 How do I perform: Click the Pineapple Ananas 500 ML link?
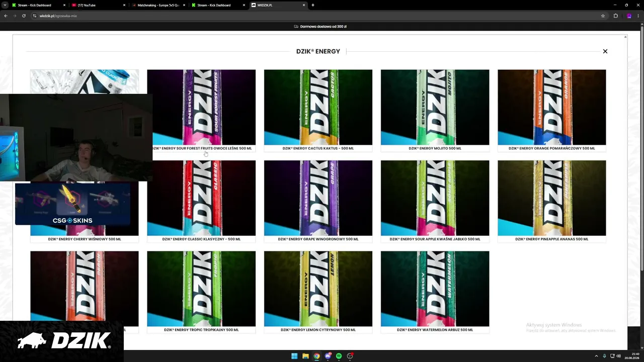click(552, 239)
